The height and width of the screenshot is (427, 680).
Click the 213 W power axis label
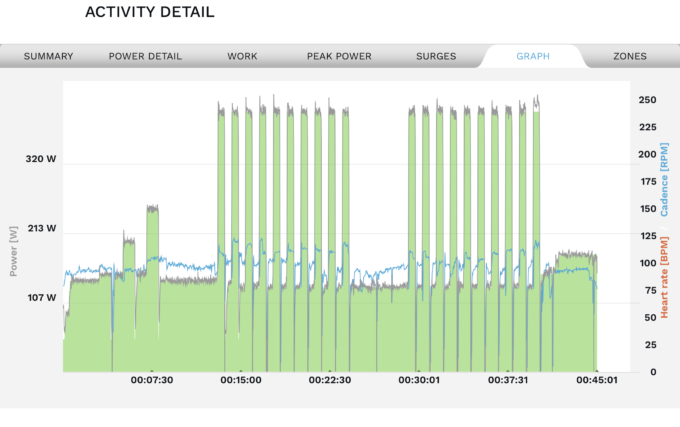coord(42,228)
